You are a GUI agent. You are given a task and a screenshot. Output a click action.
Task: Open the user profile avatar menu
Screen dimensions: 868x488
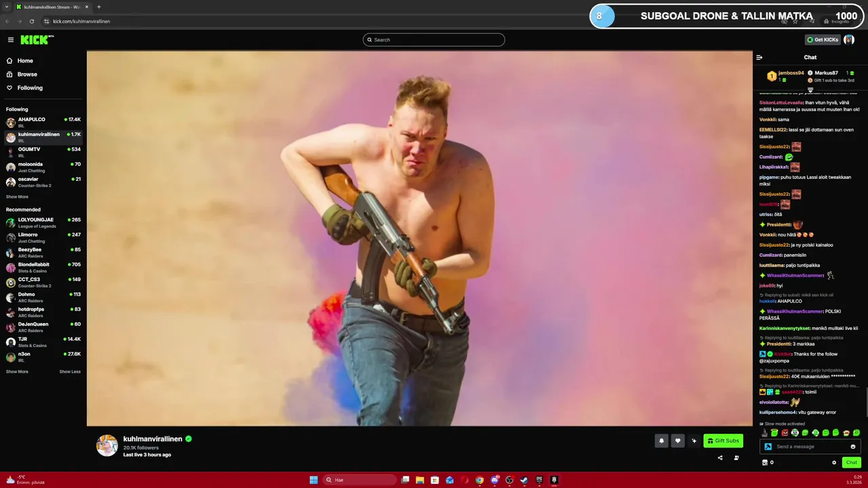point(848,40)
